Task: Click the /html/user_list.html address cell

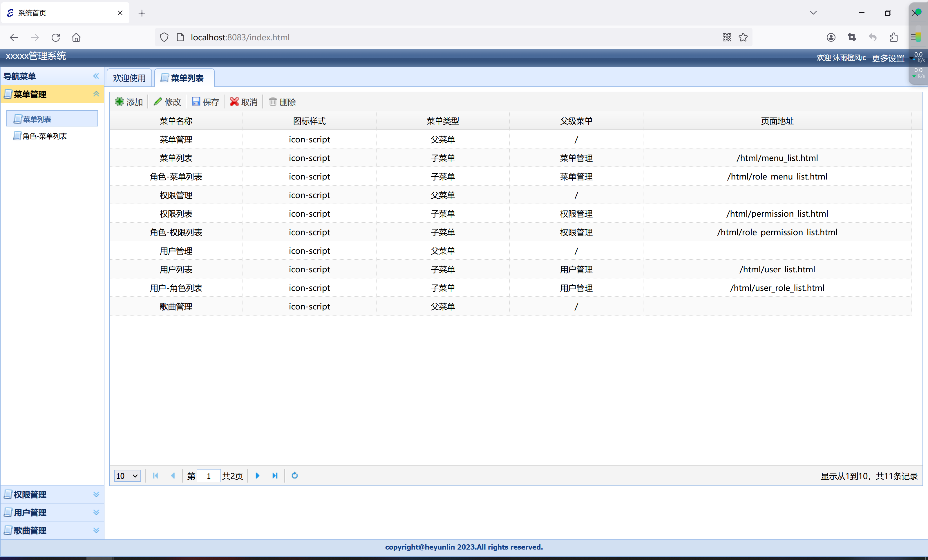Action: click(777, 269)
